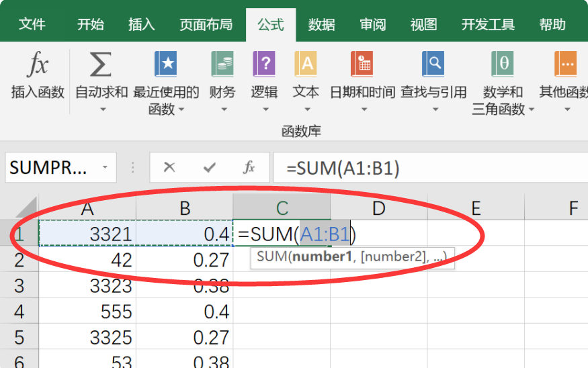Expand the Logical functions dropdown arrow
Viewport: 588px width, 368px height.
point(265,109)
